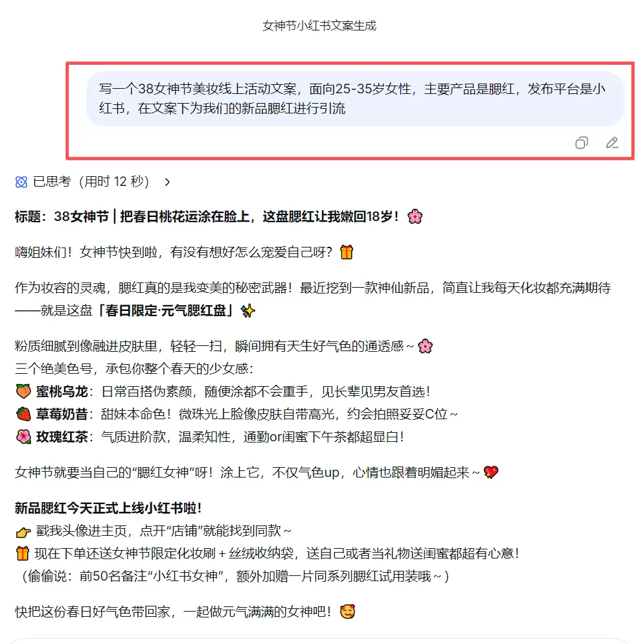
Task: Click the peach emoji before 蜜桃乌龙
Action: tap(23, 391)
